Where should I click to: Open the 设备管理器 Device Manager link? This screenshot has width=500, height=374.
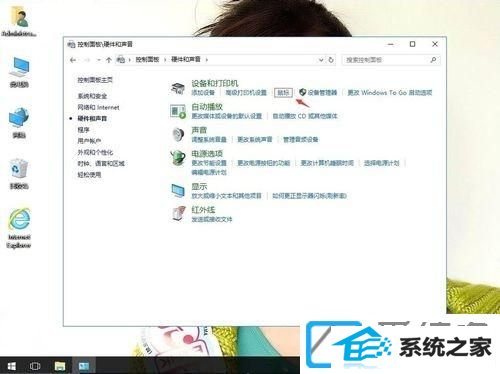(x=318, y=92)
